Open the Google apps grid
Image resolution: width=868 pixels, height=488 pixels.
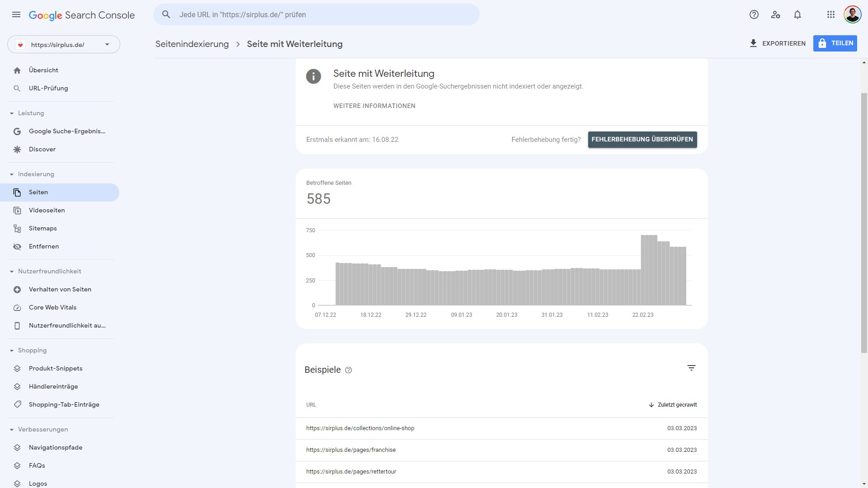[x=831, y=14]
